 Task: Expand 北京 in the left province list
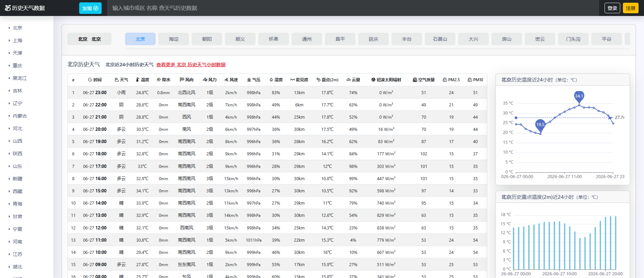9,28
